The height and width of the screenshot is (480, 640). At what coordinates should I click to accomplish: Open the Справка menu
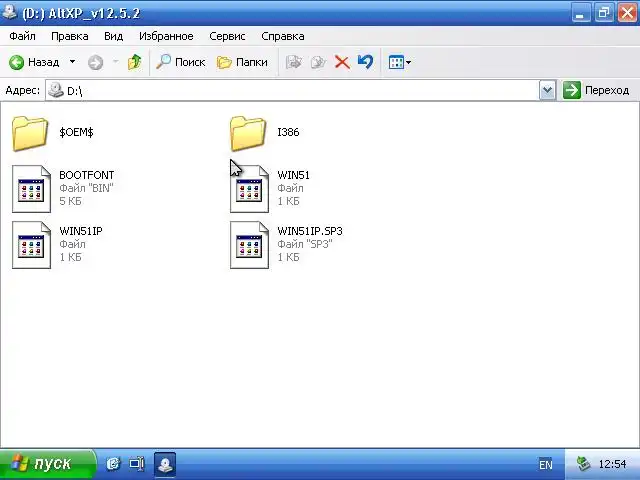pyautogui.click(x=283, y=36)
